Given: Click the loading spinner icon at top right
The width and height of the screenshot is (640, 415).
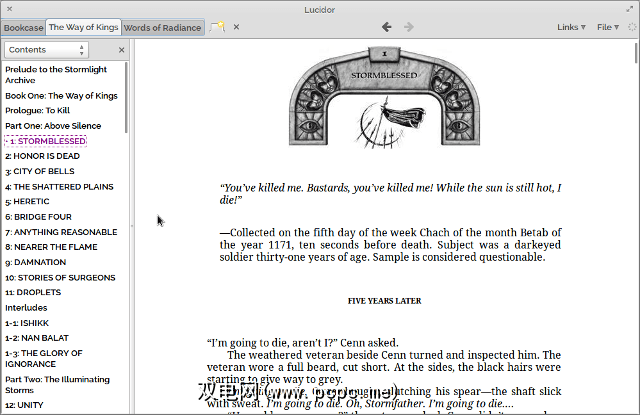Looking at the screenshot, I should (631, 27).
